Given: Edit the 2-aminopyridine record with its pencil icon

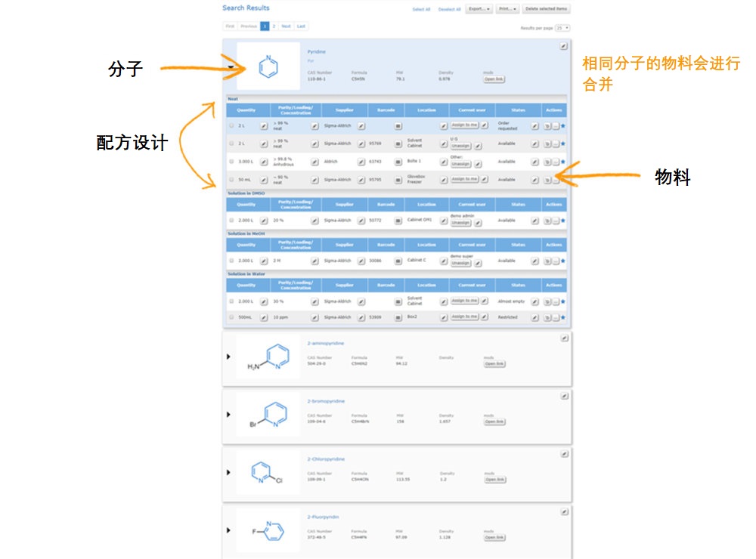Looking at the screenshot, I should pos(564,338).
